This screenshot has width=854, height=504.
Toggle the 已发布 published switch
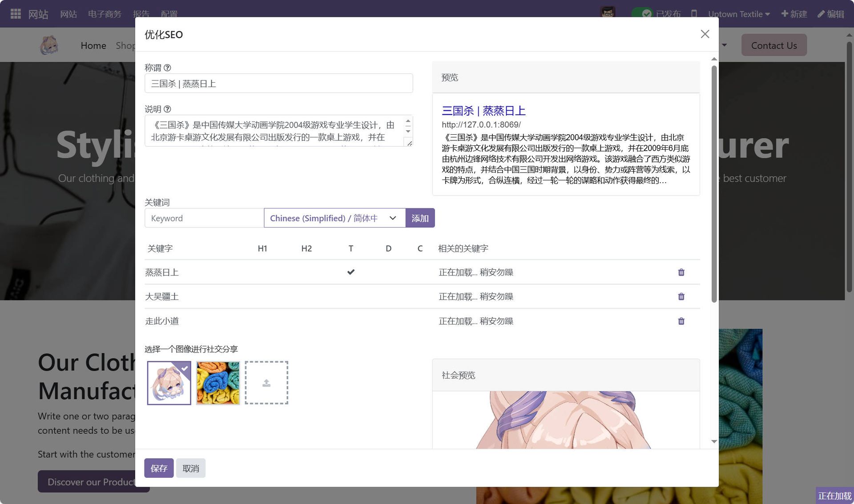point(642,14)
